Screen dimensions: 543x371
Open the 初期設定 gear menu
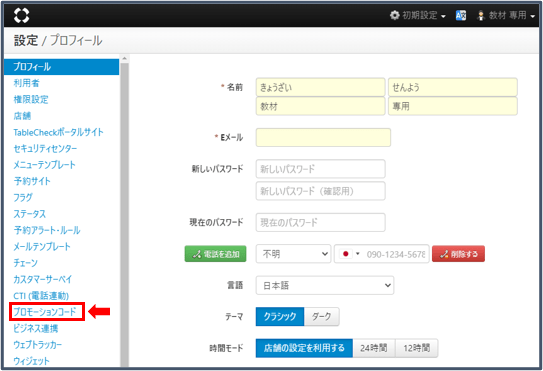coord(418,16)
